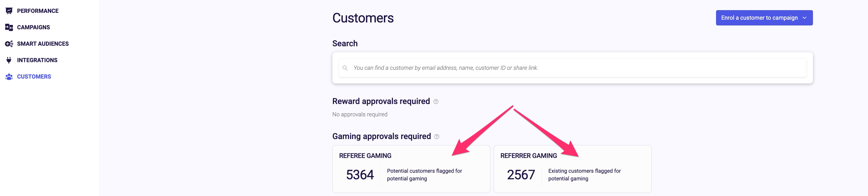This screenshot has height=196, width=868.
Task: Open help icon beside Gaming approvals required
Action: coord(437,137)
